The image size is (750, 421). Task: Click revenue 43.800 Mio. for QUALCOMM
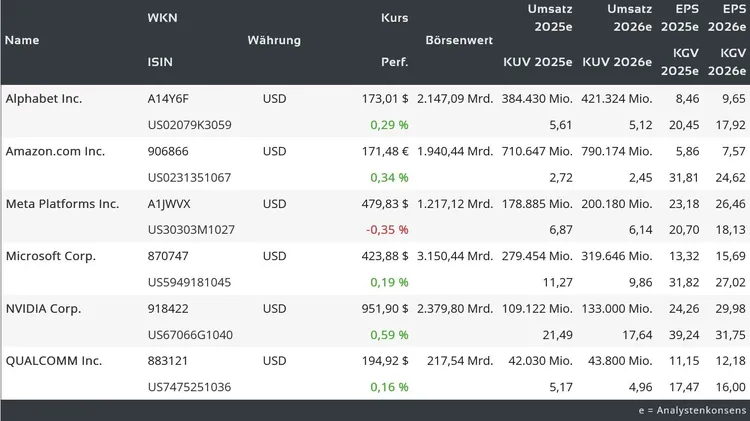620,361
